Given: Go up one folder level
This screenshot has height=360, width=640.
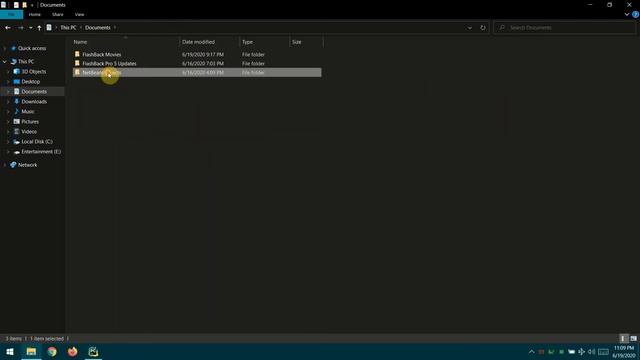Looking at the screenshot, I should (x=39, y=28).
